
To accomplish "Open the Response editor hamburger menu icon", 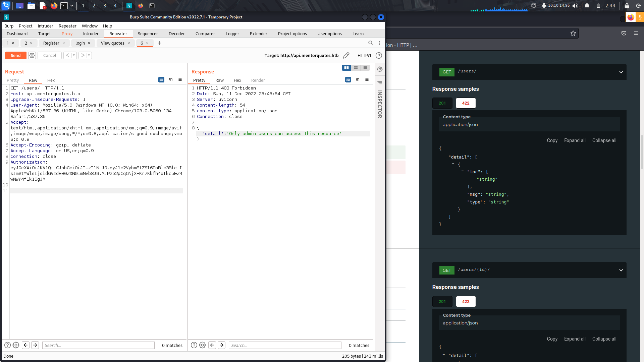I will (367, 79).
